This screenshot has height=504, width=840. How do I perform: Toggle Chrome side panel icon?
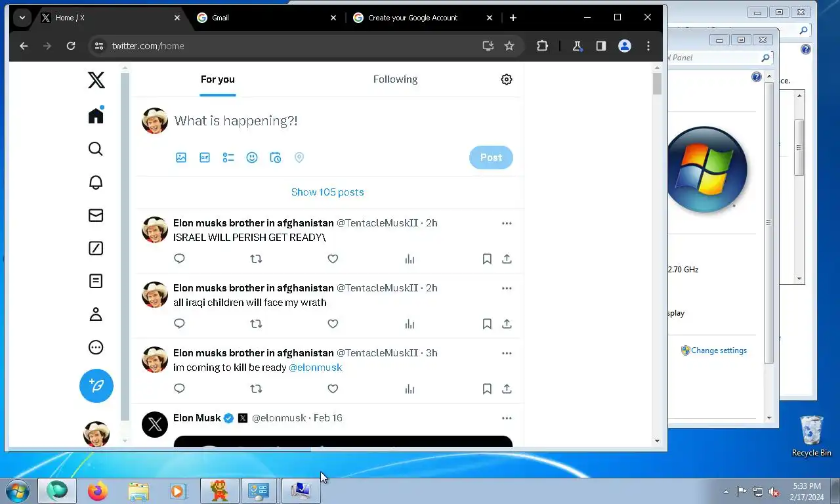pyautogui.click(x=600, y=46)
